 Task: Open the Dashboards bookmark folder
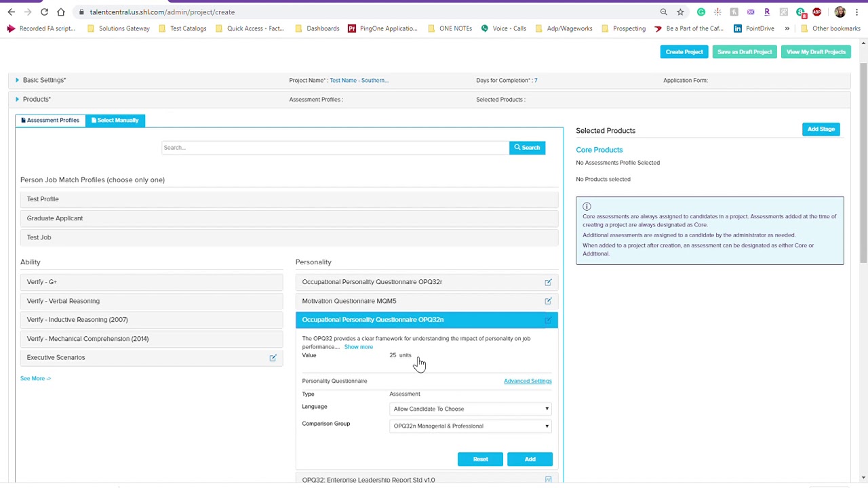point(317,28)
